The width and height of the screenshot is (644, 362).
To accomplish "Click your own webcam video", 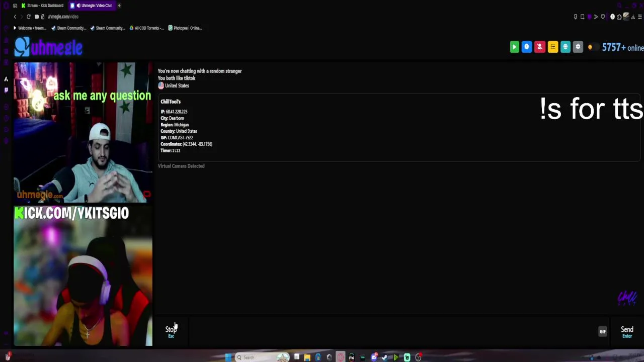I will coord(83,276).
